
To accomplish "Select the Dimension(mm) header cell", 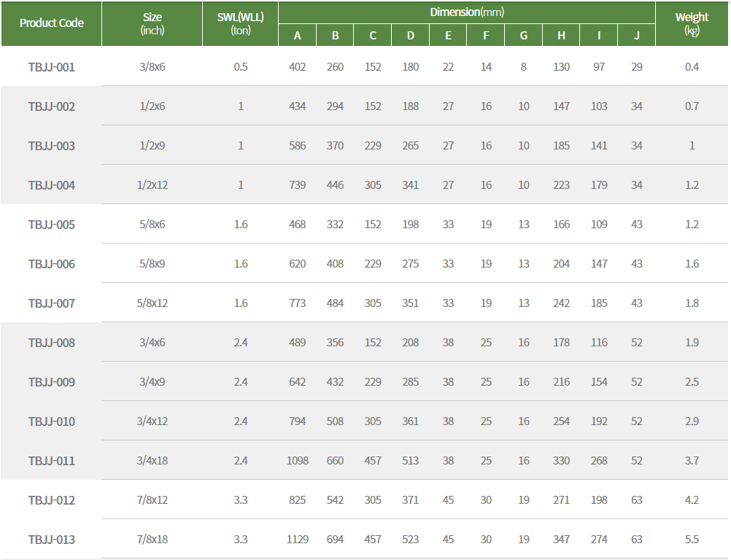I will pos(467,12).
